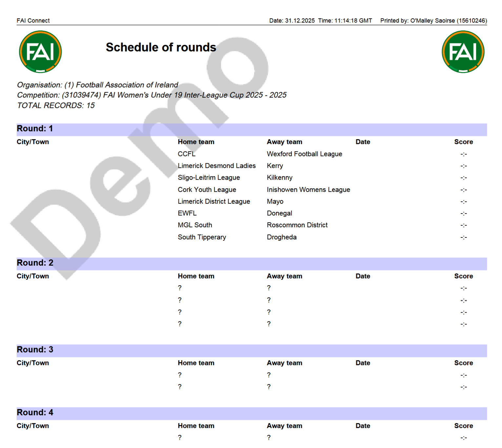502x448 pixels.
Task: Click the Cork Youth League entry
Action: coord(207,190)
